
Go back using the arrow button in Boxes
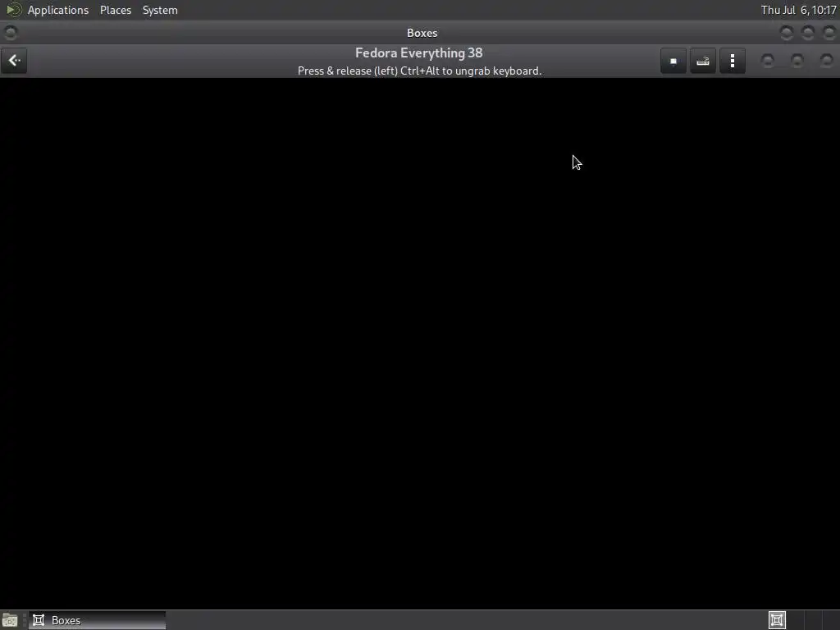pyautogui.click(x=15, y=61)
